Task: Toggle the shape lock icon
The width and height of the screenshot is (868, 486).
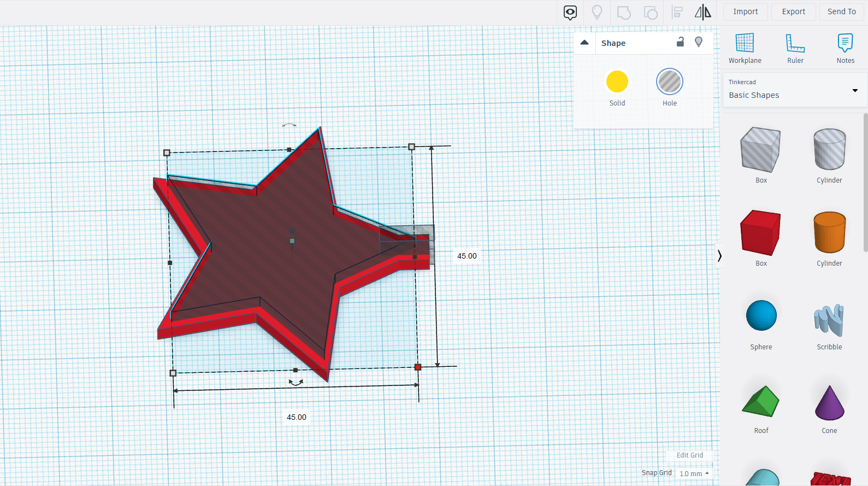Action: coord(680,42)
